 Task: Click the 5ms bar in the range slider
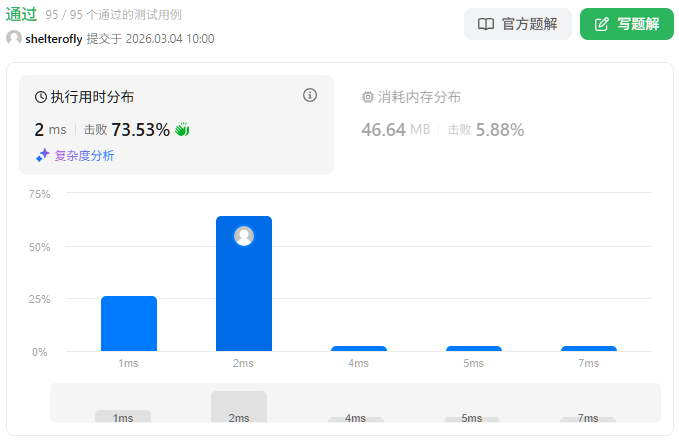[472, 418]
